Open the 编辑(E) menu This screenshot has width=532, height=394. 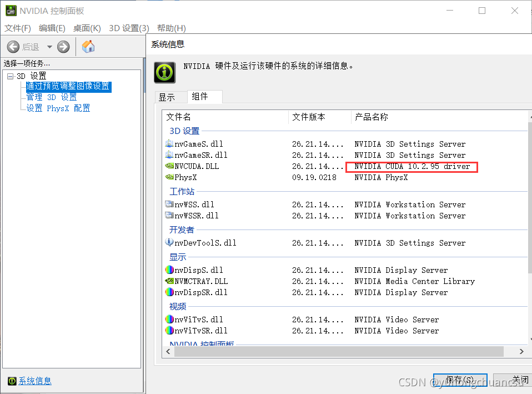(52, 28)
